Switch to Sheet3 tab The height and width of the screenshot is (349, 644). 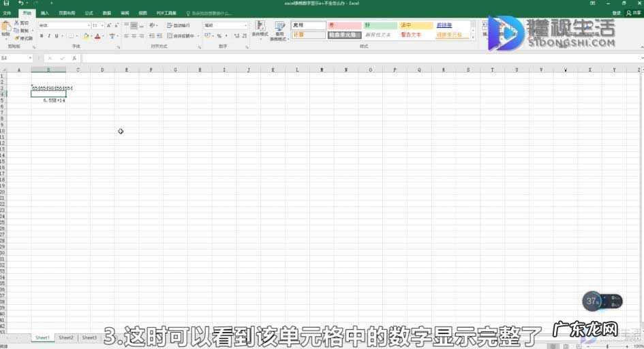[x=89, y=337]
